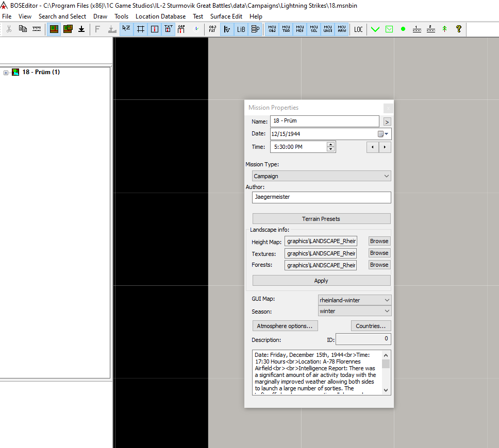
Task: Click the runway number 2 icon
Action: point(431,29)
